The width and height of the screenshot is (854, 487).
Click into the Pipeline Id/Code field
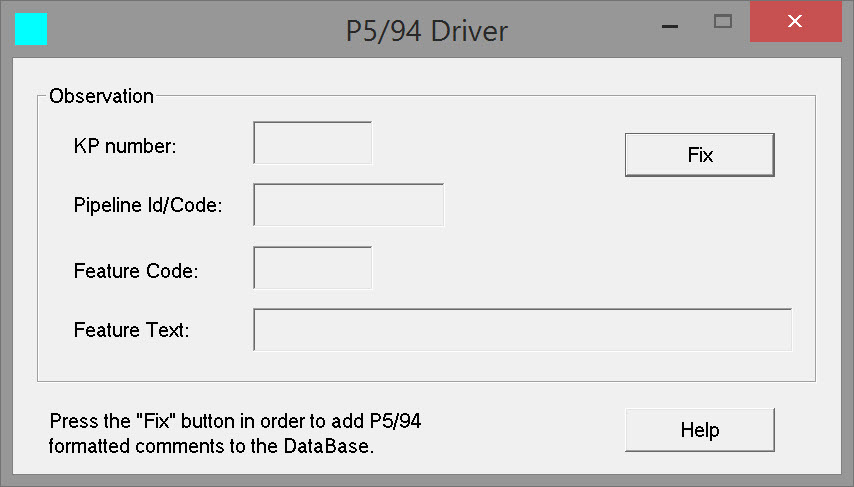pyautogui.click(x=348, y=205)
